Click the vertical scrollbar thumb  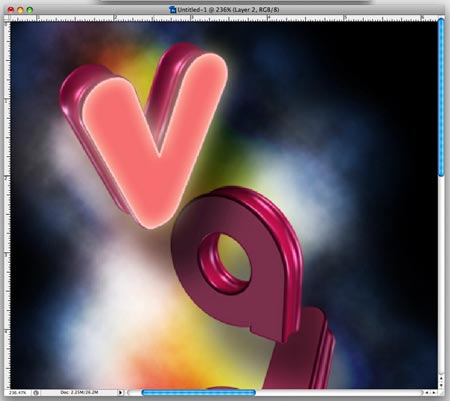pos(441,97)
